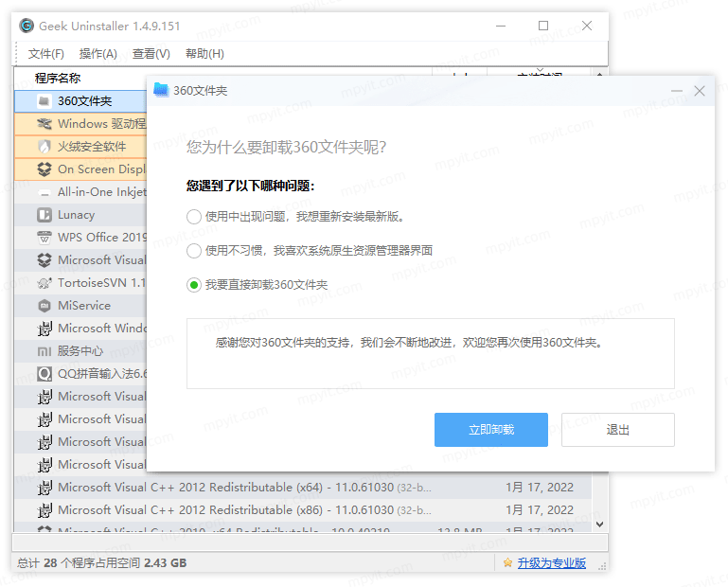
Task: Select row Visual C++ 2012 Redistributable (x86)
Action: click(303, 510)
